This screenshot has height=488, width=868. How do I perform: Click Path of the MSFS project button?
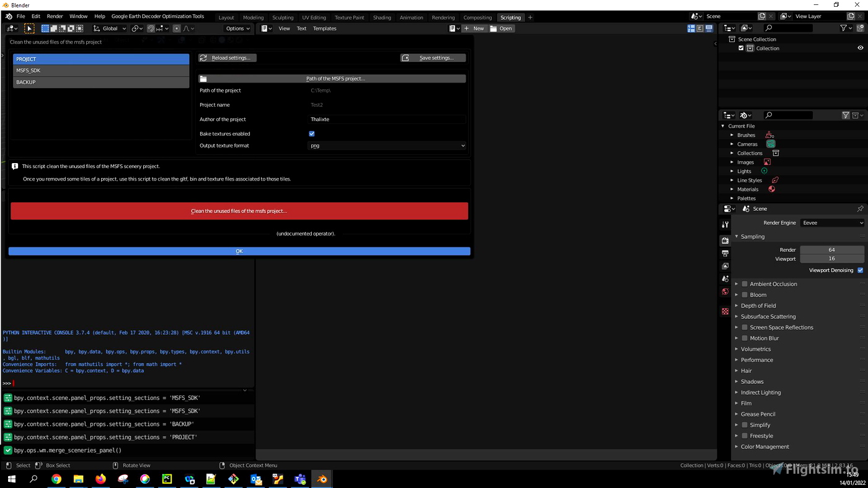[332, 79]
